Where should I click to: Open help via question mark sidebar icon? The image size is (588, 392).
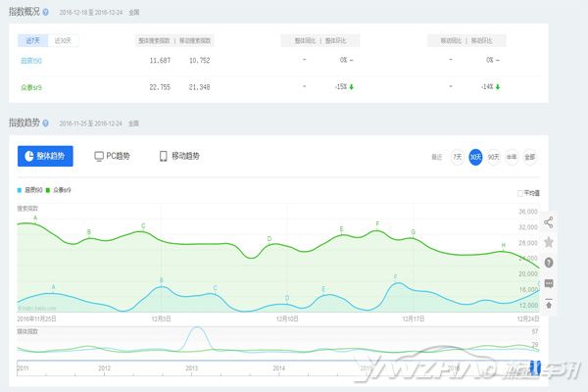coord(549,263)
